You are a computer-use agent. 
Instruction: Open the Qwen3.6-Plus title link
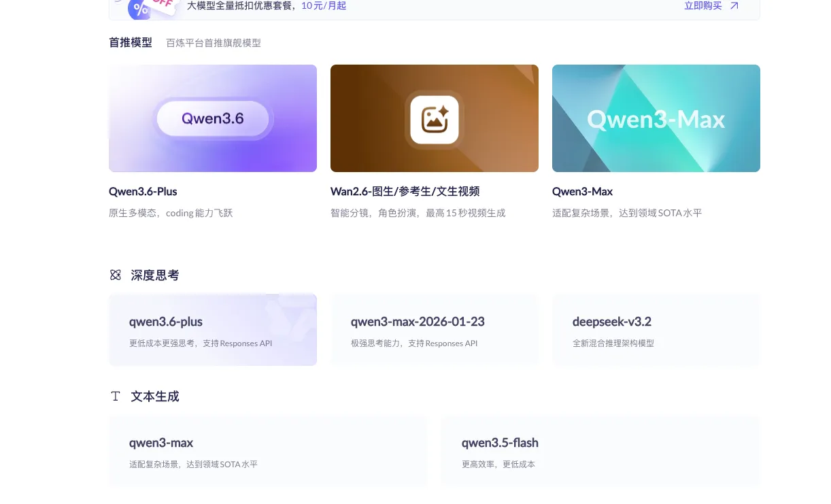(x=143, y=192)
